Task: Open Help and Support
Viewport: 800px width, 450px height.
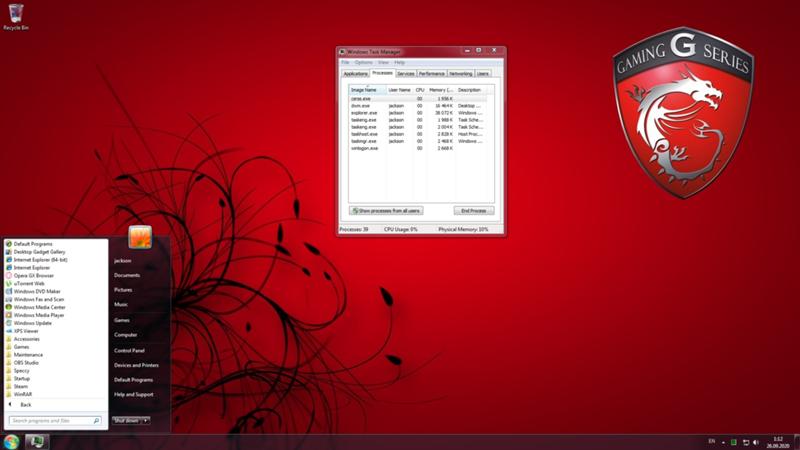Action: coord(134,394)
